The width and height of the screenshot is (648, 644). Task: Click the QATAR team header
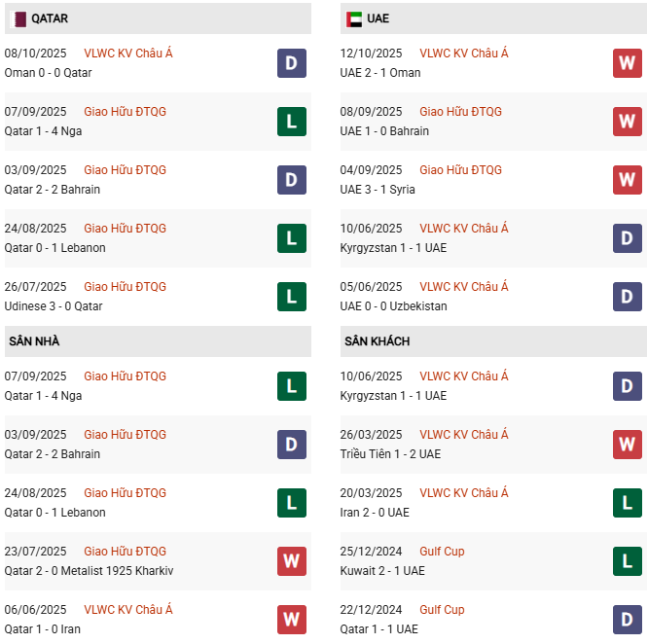pos(49,18)
